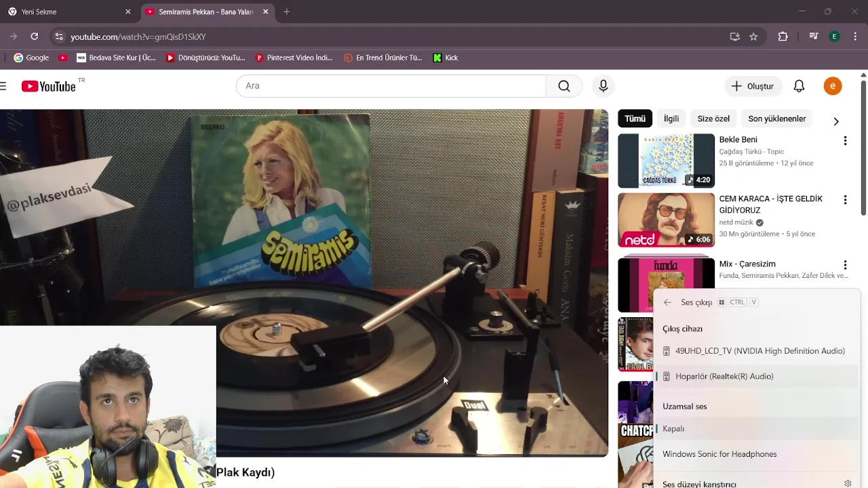Viewport: 868px width, 488px height.
Task: Open more options for Mix - Çaresizim
Action: (845, 265)
